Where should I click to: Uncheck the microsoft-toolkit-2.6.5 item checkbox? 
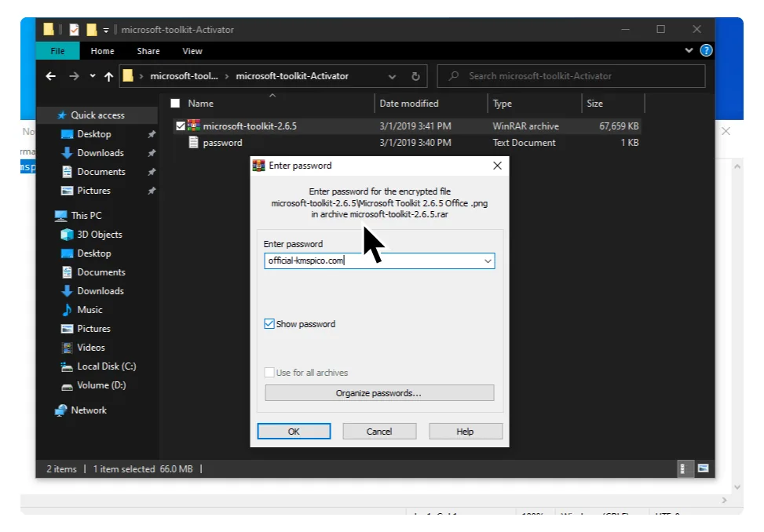pos(181,126)
